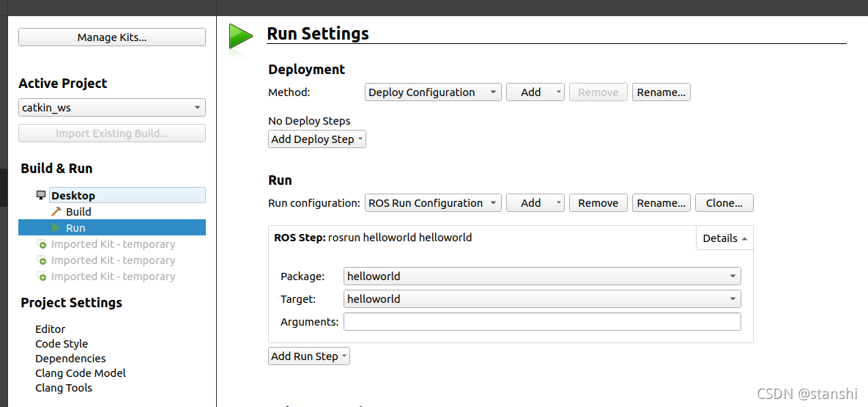Click the third Imported Kit plus icon
Screen dimensions: 868x407
42,276
